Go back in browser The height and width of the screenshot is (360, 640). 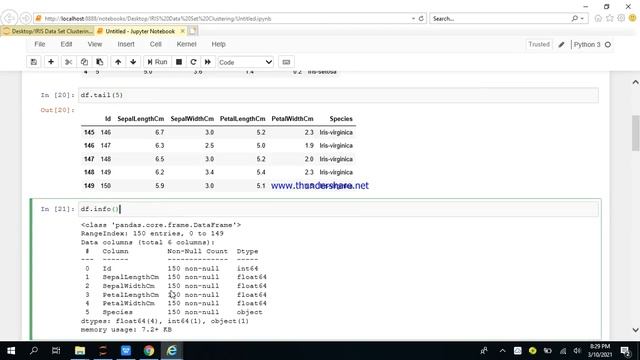[9, 18]
